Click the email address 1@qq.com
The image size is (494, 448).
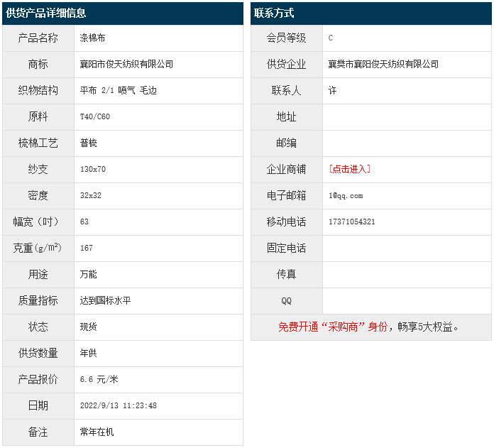tap(346, 195)
